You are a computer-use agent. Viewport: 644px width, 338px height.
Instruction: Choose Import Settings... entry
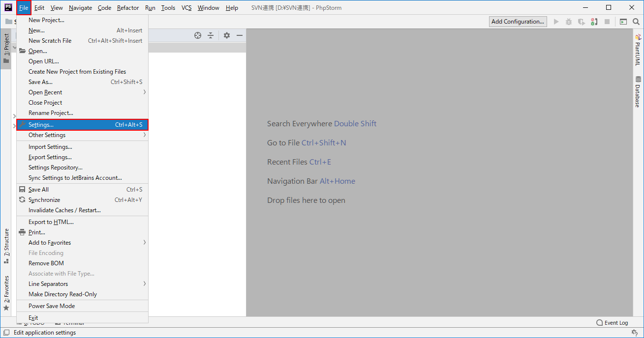tap(82, 147)
